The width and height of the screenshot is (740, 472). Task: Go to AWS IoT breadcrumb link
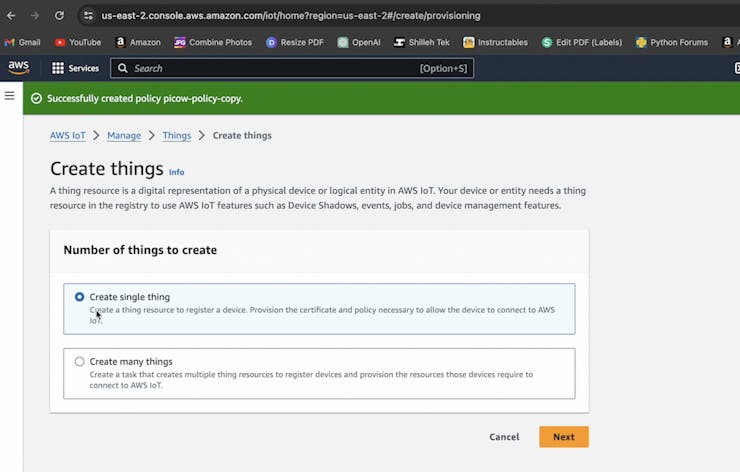click(x=67, y=135)
